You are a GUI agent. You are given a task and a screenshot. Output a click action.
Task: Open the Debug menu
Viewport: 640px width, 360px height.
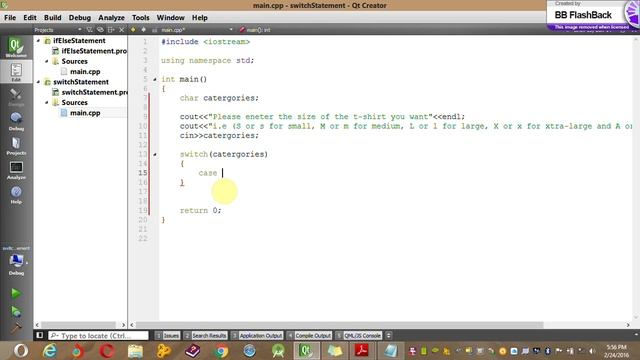click(80, 18)
